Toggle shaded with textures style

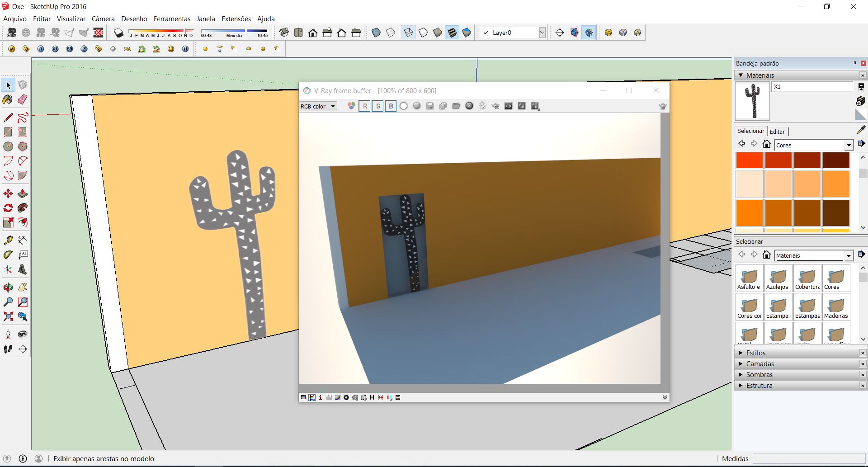pos(452,33)
